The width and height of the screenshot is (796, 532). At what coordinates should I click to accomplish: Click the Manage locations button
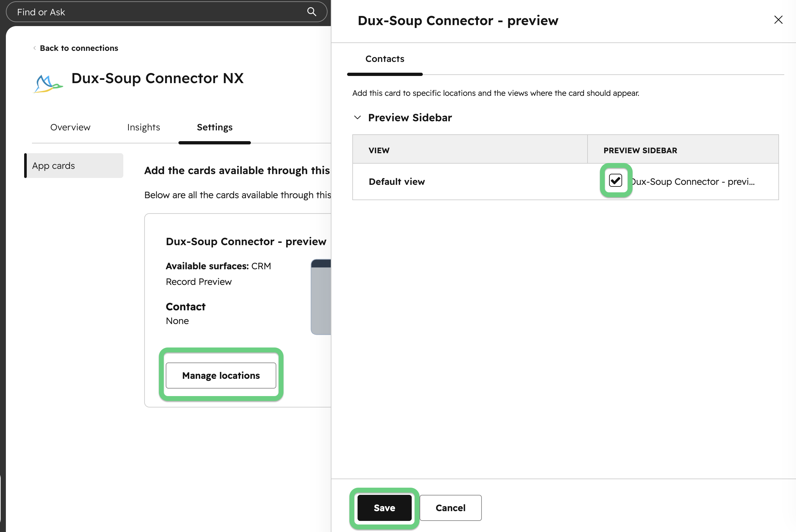pos(221,375)
